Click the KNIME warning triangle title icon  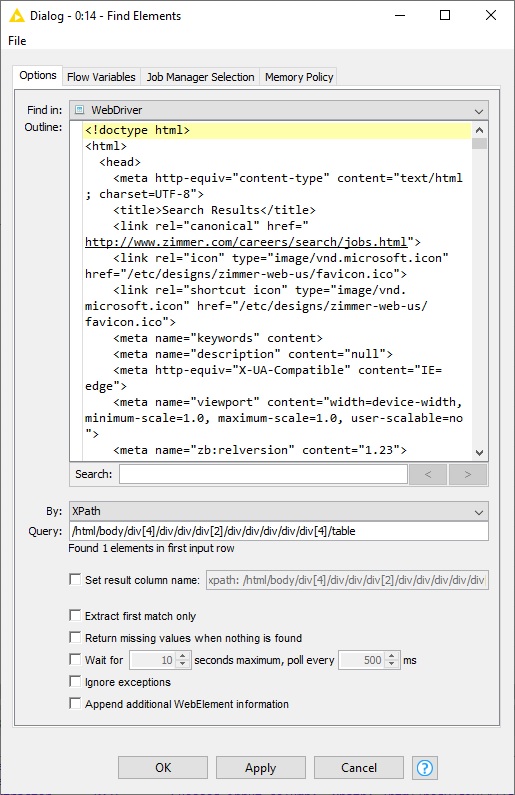17,15
